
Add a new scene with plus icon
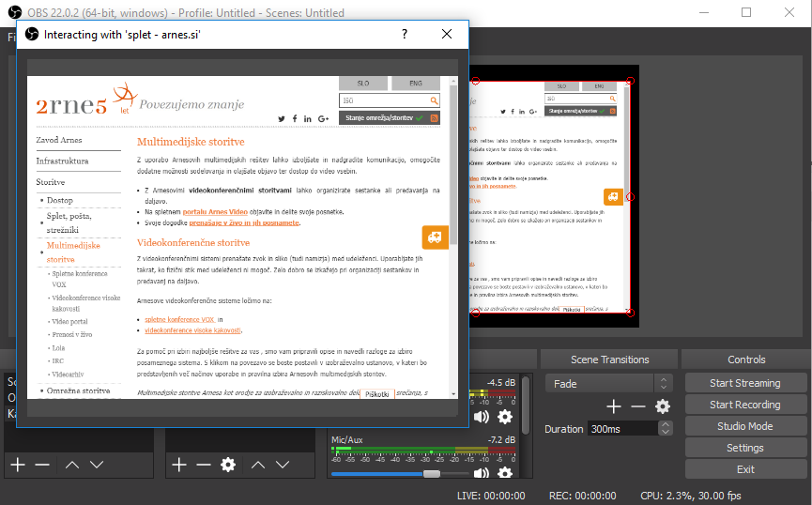tap(18, 465)
